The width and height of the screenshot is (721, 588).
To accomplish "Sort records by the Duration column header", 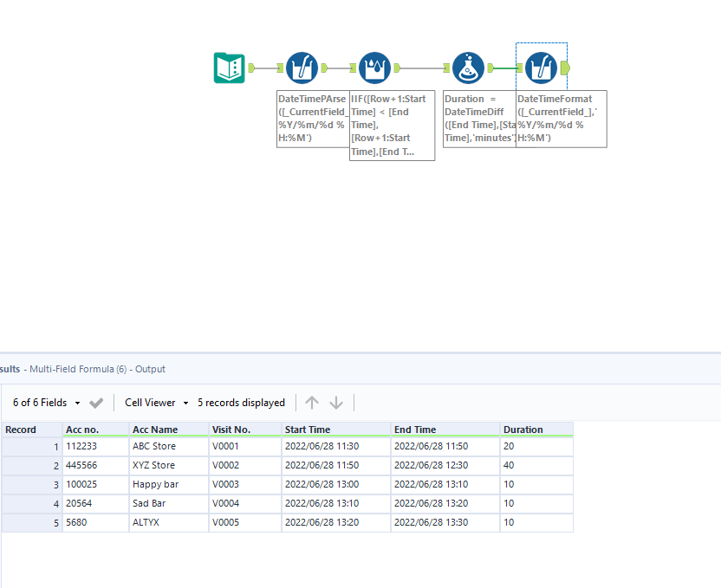I will click(523, 429).
